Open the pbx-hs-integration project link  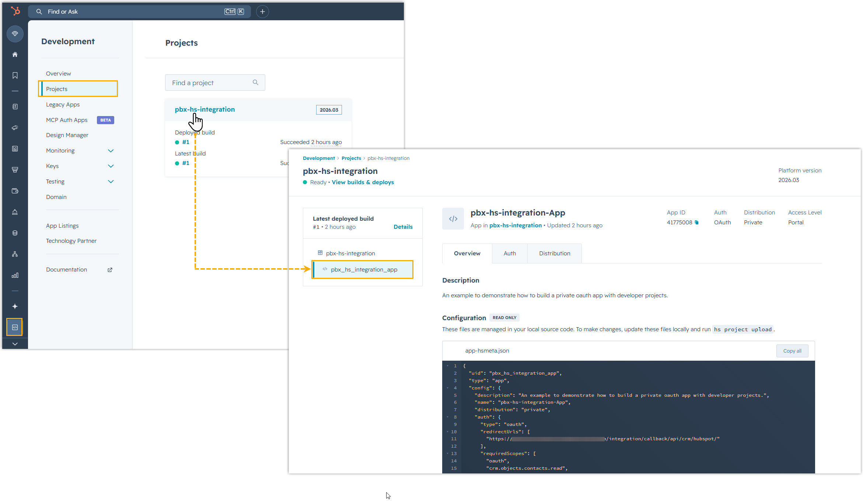tap(205, 109)
